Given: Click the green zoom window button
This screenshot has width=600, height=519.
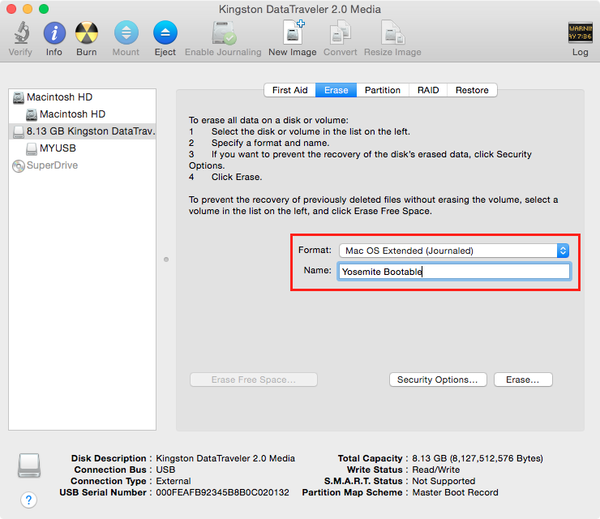Looking at the screenshot, I should point(44,9).
